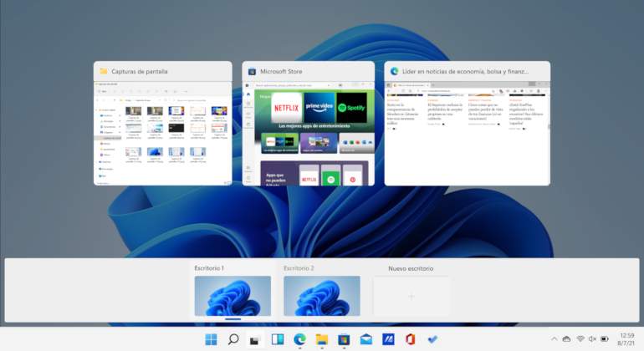
Task: Click the blue M app taskbar icon
Action: coord(388,339)
